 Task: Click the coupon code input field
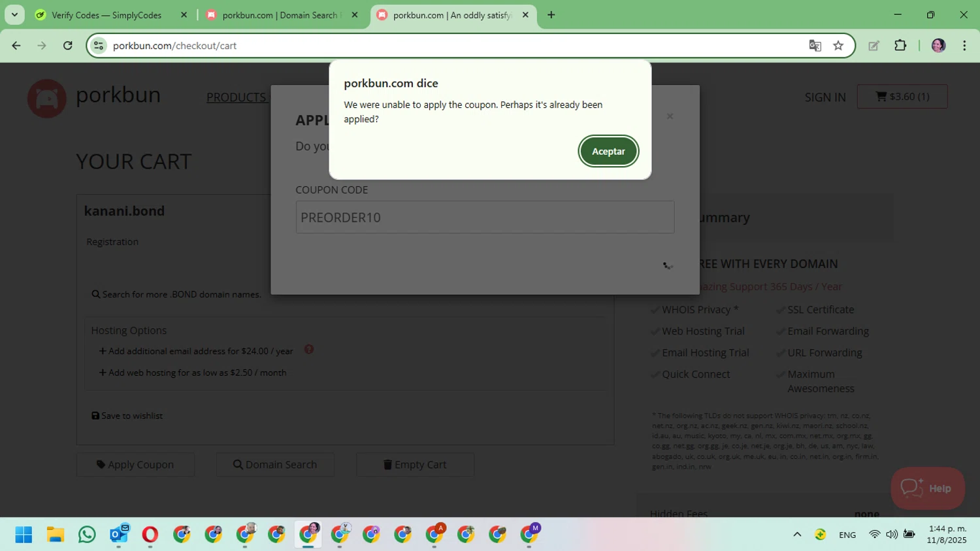(x=485, y=217)
